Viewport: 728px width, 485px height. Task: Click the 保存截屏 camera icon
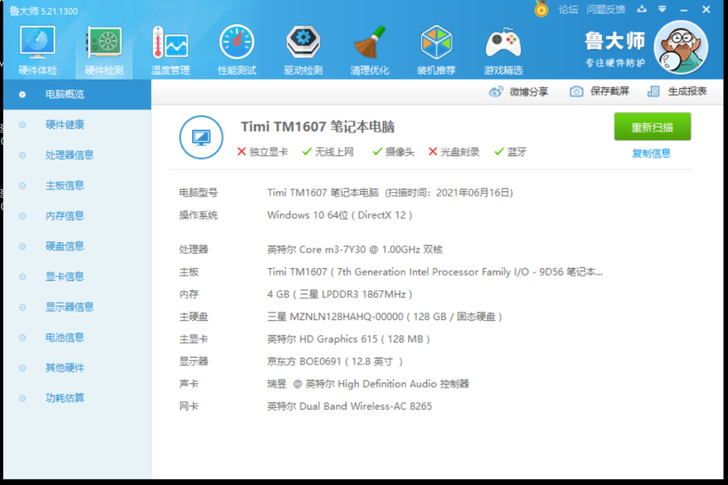(576, 91)
